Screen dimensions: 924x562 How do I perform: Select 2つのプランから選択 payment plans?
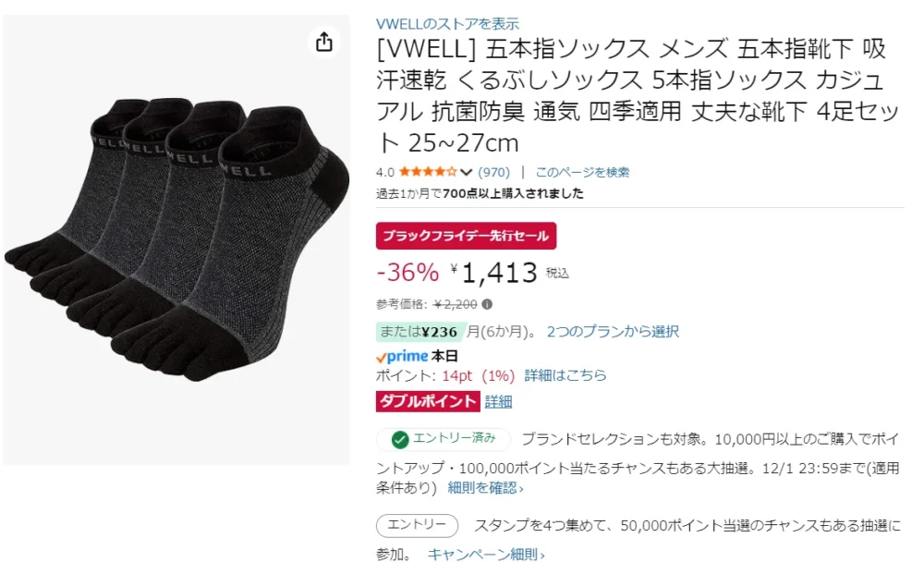coord(613,332)
